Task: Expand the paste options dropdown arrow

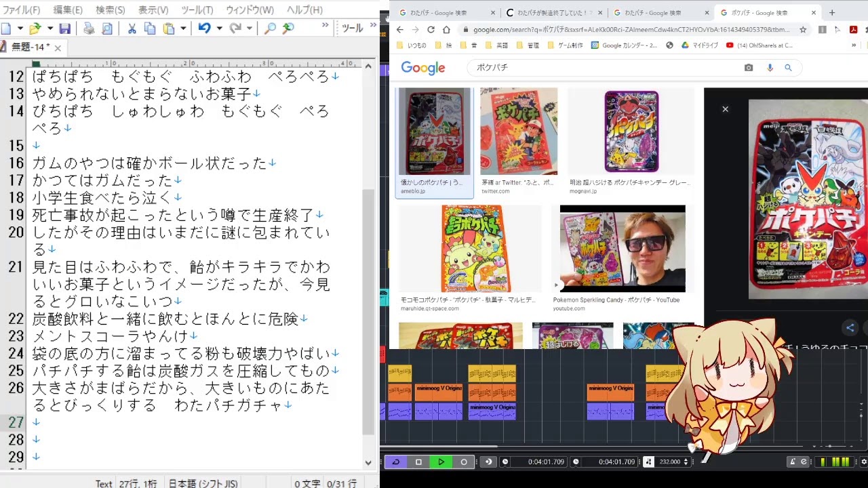Action: tap(184, 28)
